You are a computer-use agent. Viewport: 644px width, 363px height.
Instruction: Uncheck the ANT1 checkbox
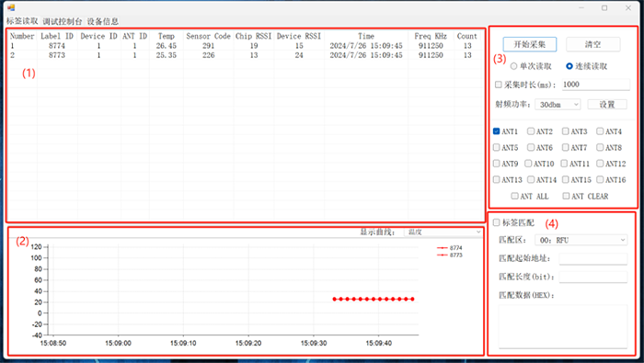coord(497,131)
